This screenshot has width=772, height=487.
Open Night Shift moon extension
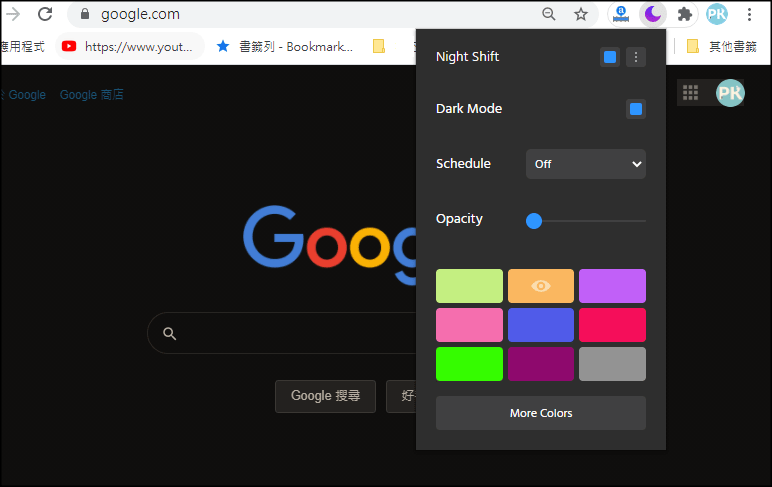tap(653, 14)
